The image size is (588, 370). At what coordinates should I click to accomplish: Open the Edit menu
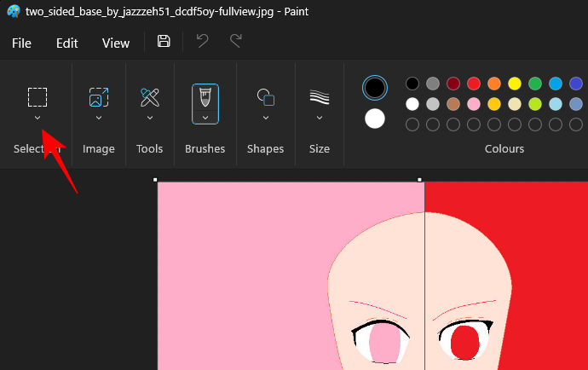(x=67, y=43)
